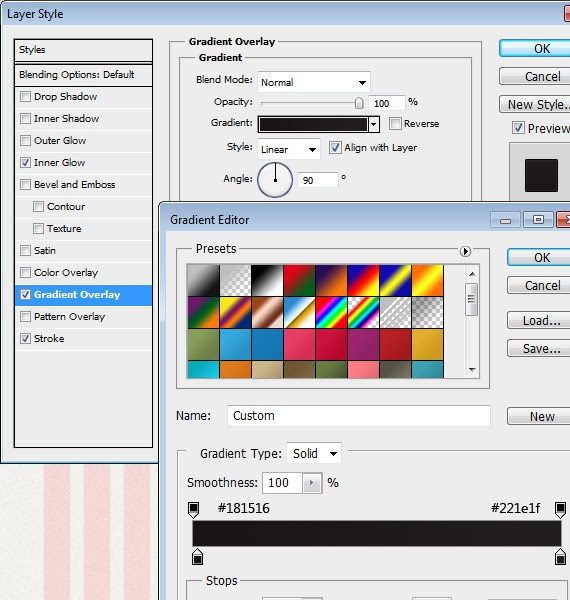Cancel the Layer Style dialog
The width and height of the screenshot is (570, 600).
[536, 77]
